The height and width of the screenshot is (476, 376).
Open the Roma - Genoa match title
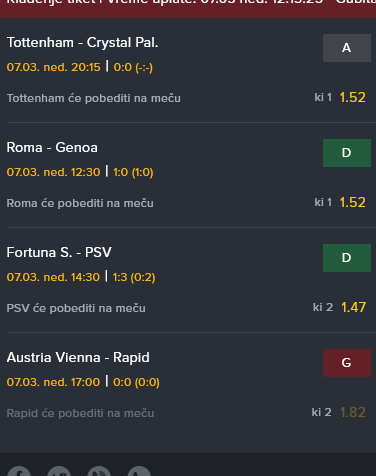[x=52, y=147]
